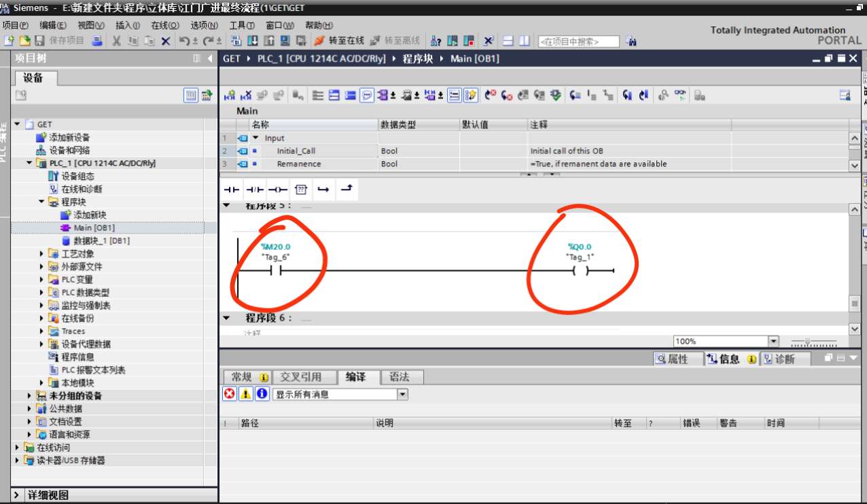
Task: Click the 转至在线 button
Action: point(340,41)
